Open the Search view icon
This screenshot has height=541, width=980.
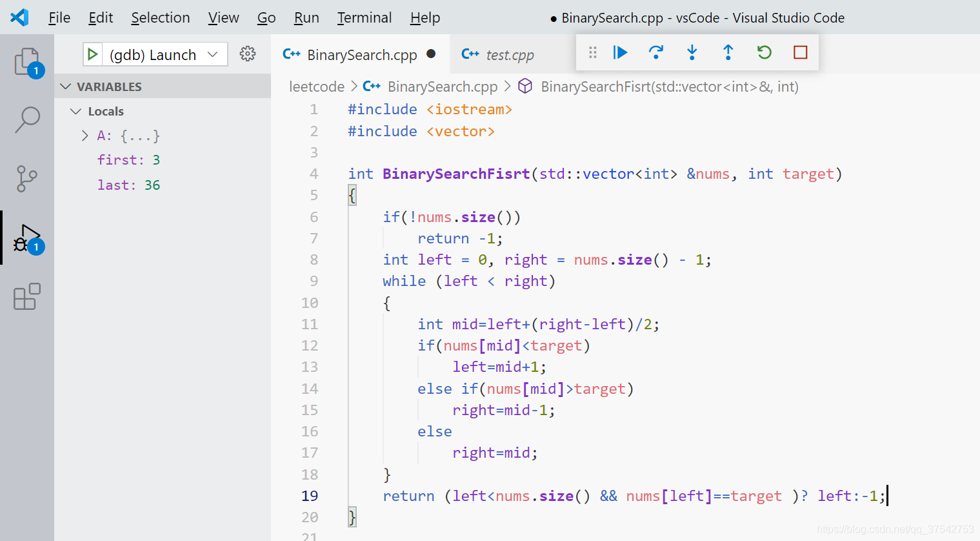click(27, 119)
